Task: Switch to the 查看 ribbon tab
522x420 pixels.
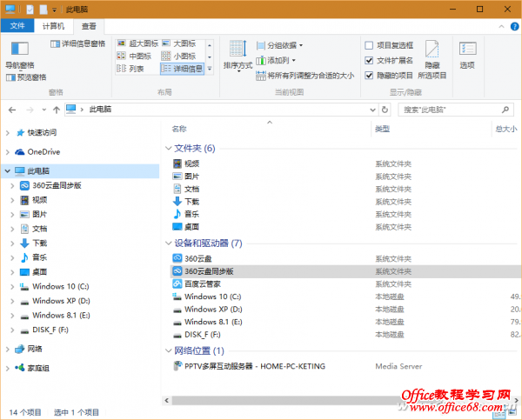Action: (x=89, y=26)
